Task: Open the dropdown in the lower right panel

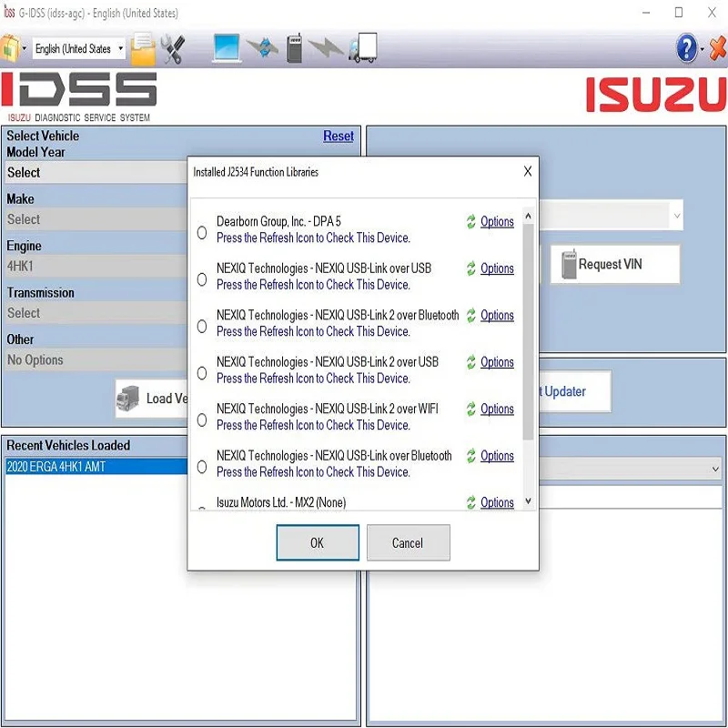Action: click(631, 469)
